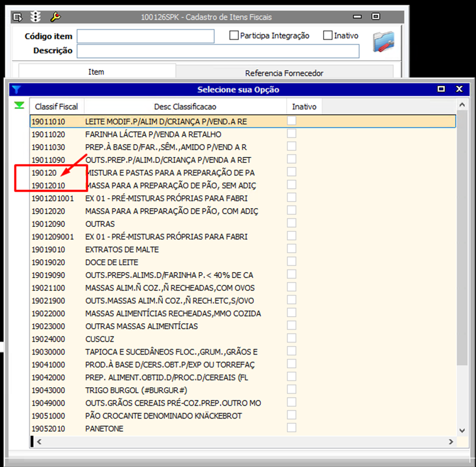The height and width of the screenshot is (467, 476).
Task: Select code 1901201001 row
Action: [243, 198]
